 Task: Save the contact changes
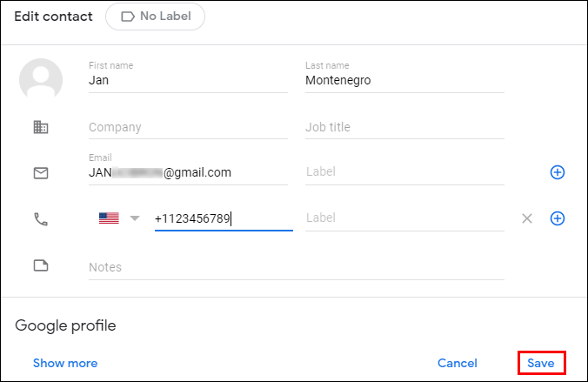(541, 363)
